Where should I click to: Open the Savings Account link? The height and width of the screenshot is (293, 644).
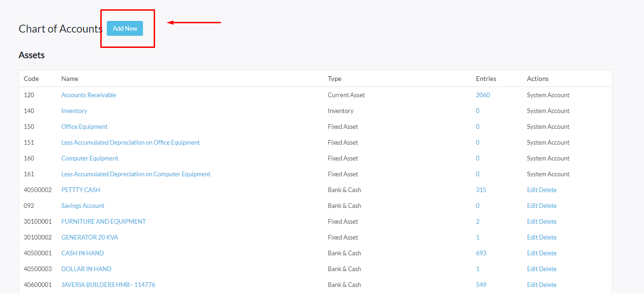click(83, 206)
